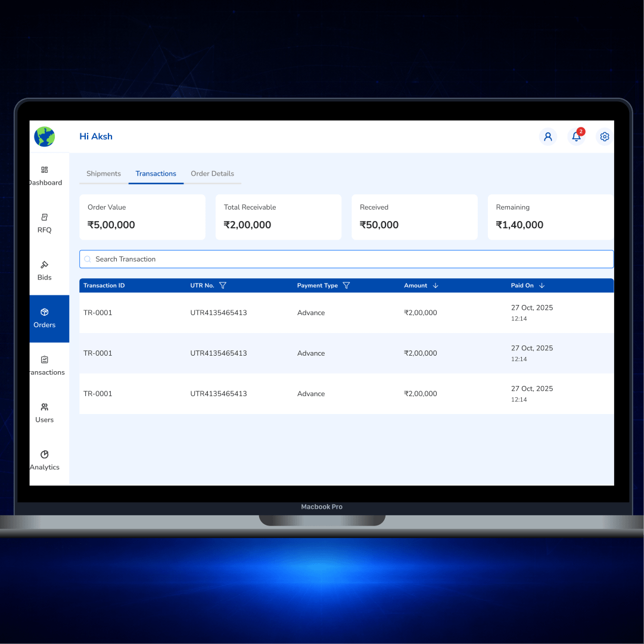Go to Dashboard in the sidebar
644x644 pixels.
(x=45, y=176)
